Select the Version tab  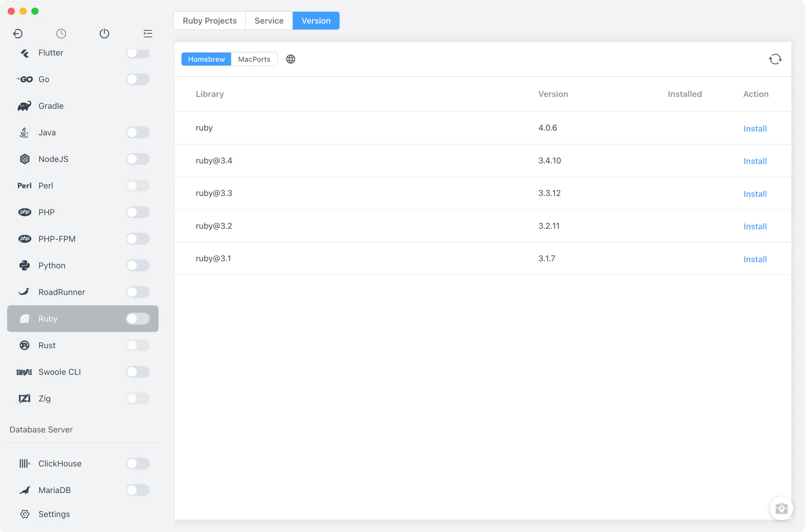point(316,21)
